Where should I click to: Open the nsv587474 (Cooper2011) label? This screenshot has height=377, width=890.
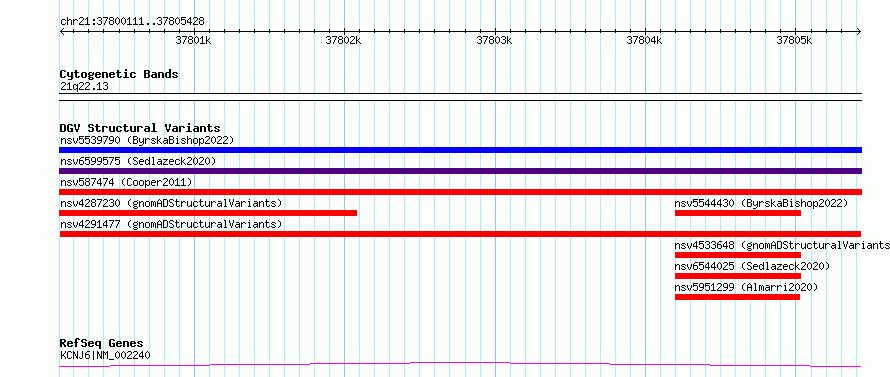[126, 182]
